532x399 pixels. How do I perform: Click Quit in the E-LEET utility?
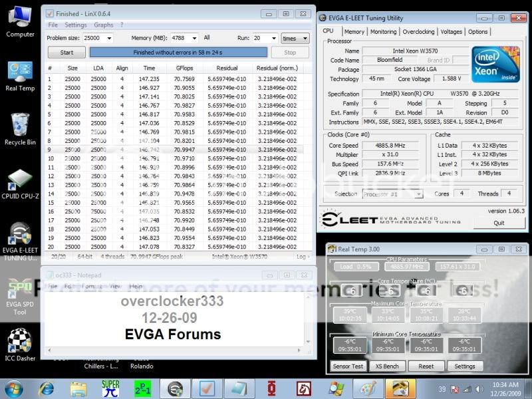tap(498, 223)
